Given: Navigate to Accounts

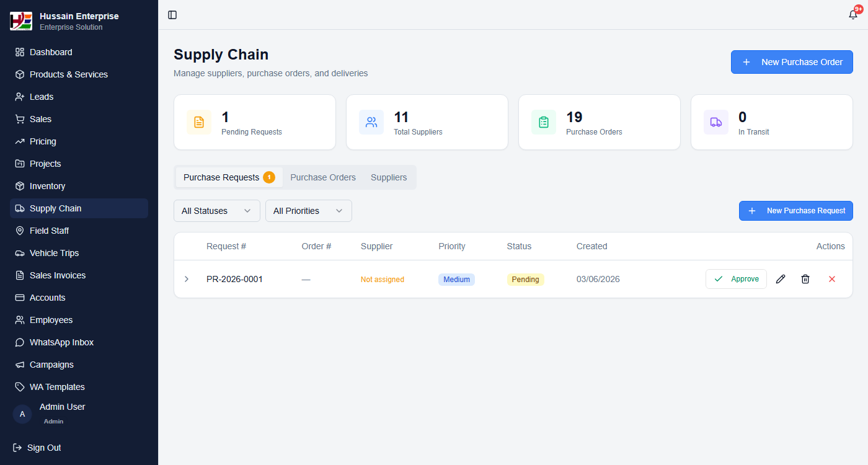Looking at the screenshot, I should pyautogui.click(x=79, y=298).
